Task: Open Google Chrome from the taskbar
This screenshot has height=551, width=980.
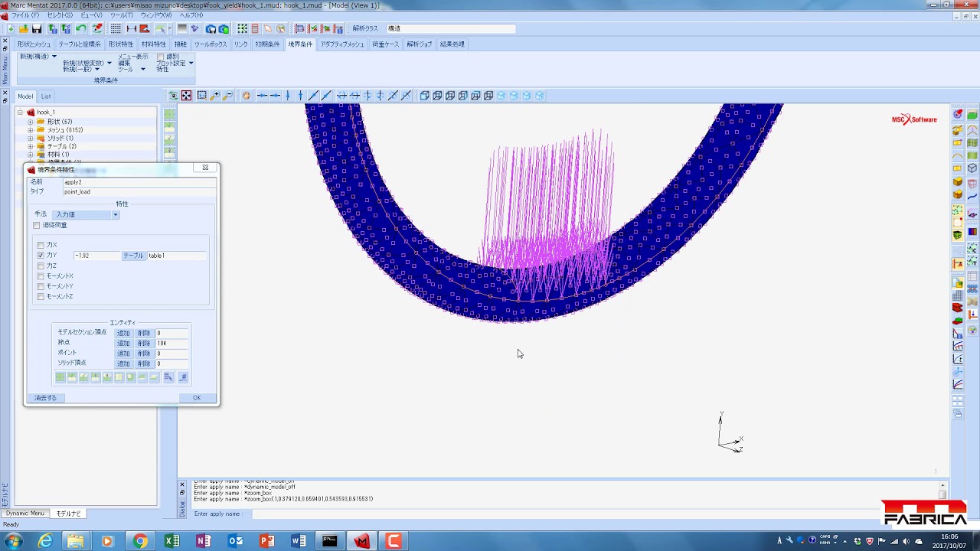Action: tap(140, 541)
